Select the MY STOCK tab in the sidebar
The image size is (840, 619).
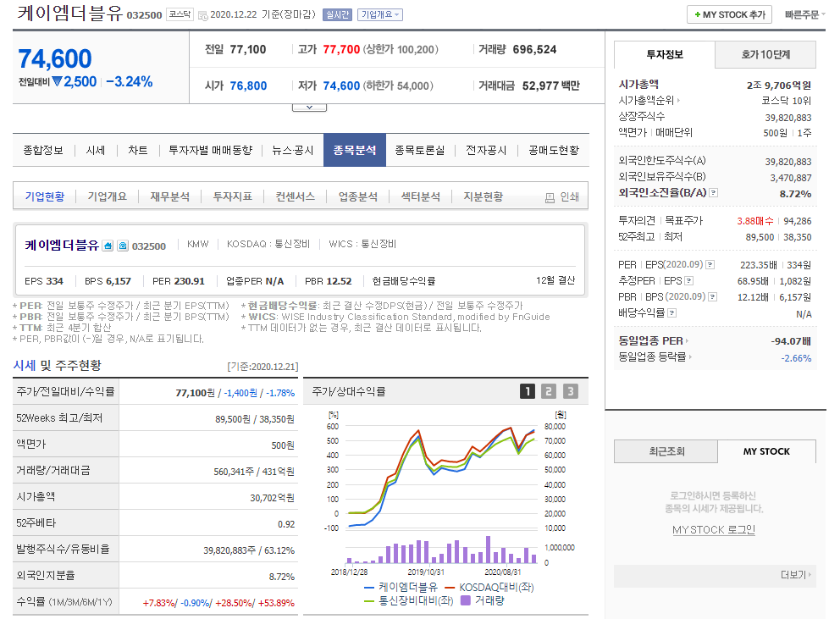pos(766,451)
